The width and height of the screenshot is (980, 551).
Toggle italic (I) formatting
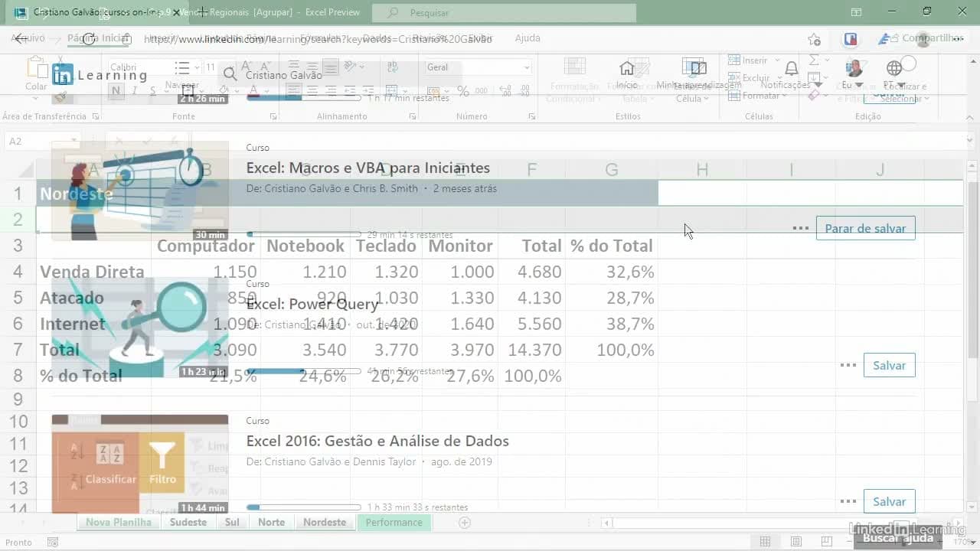tap(135, 91)
